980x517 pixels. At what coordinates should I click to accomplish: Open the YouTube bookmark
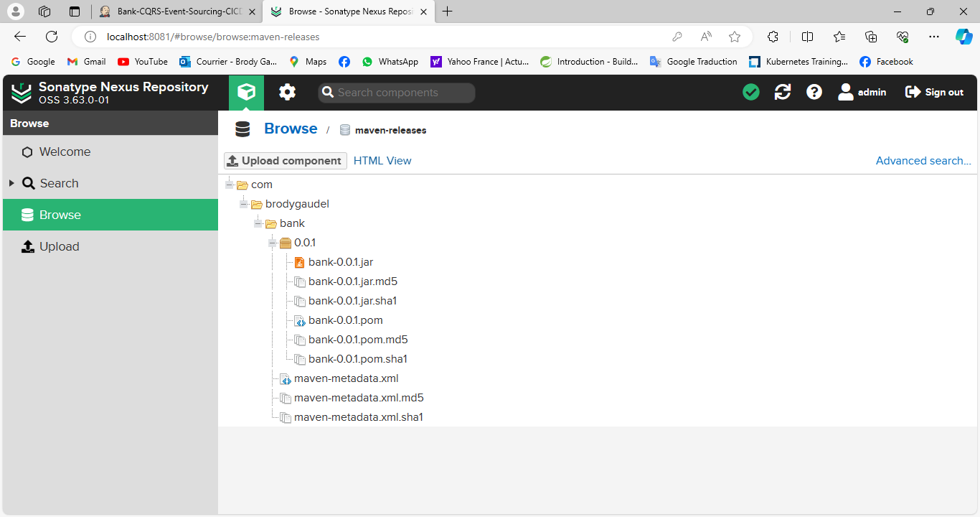[143, 62]
